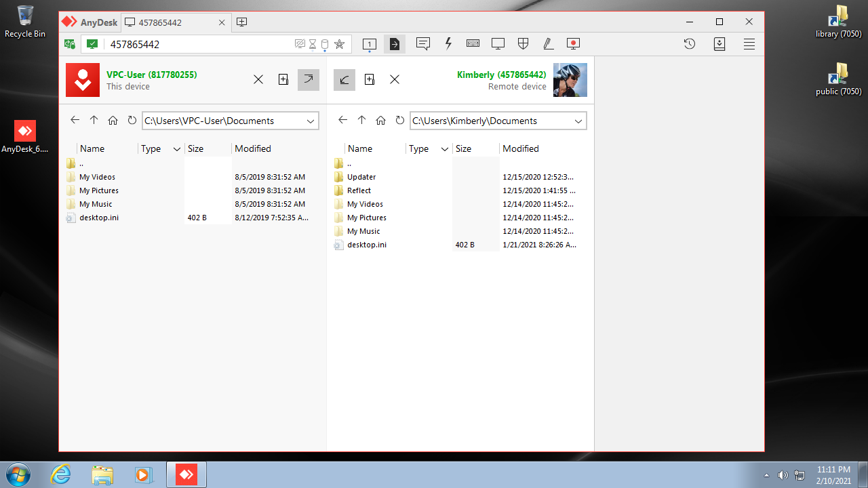Open the keyboard settings icon
This screenshot has height=488, width=868.
(473, 44)
